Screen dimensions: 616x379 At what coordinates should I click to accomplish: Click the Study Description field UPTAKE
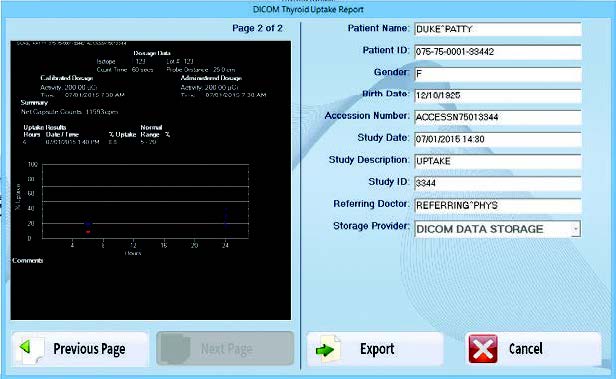click(497, 161)
